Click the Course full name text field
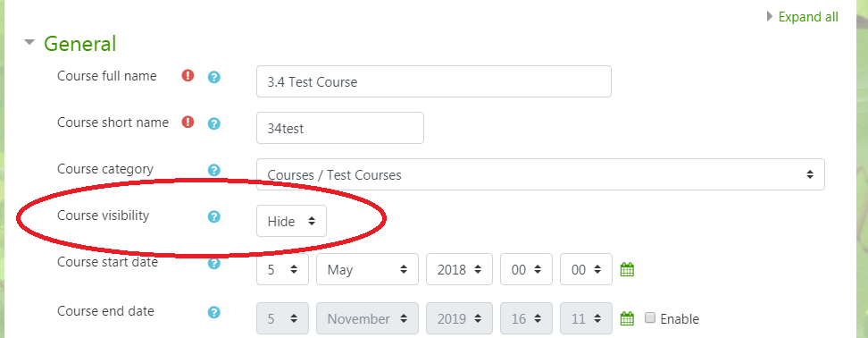 point(433,81)
